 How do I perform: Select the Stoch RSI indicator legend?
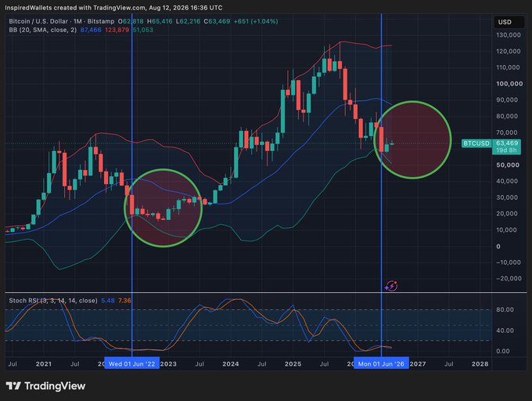[53, 301]
